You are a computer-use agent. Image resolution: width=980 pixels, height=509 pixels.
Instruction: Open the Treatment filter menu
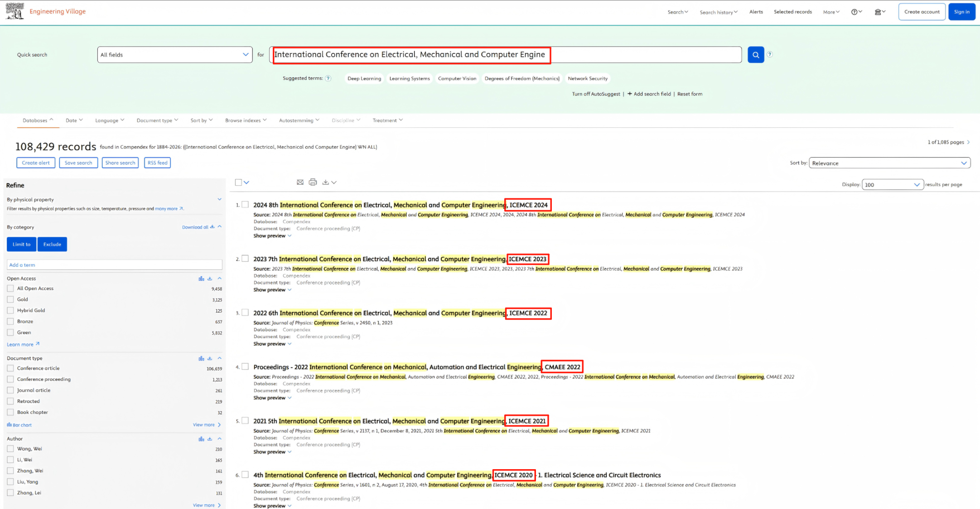coord(387,120)
